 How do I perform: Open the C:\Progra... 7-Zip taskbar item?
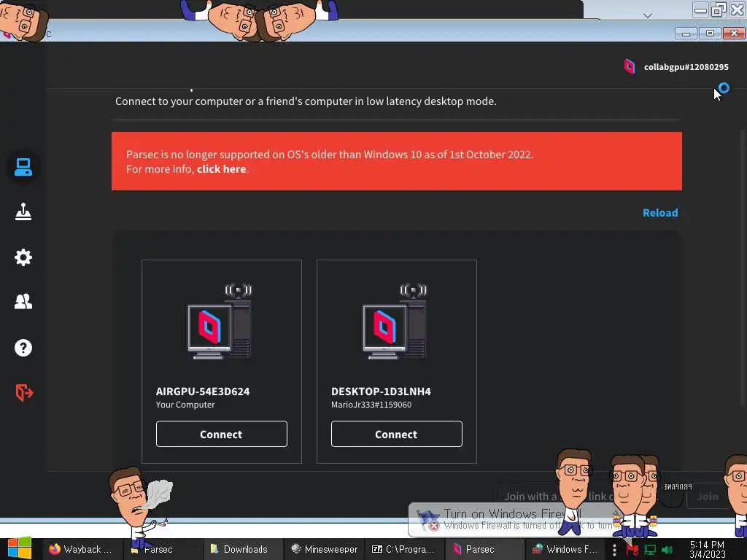click(403, 549)
